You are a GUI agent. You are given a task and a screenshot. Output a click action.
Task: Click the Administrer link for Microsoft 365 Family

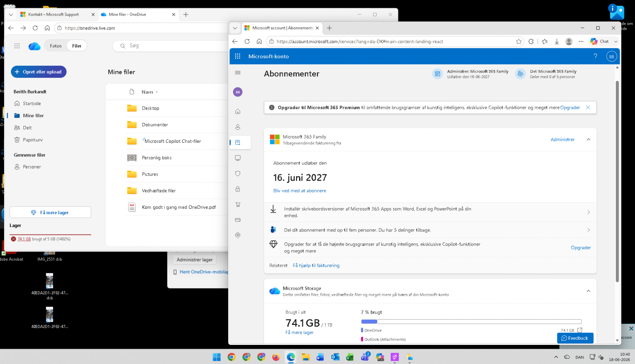(562, 139)
